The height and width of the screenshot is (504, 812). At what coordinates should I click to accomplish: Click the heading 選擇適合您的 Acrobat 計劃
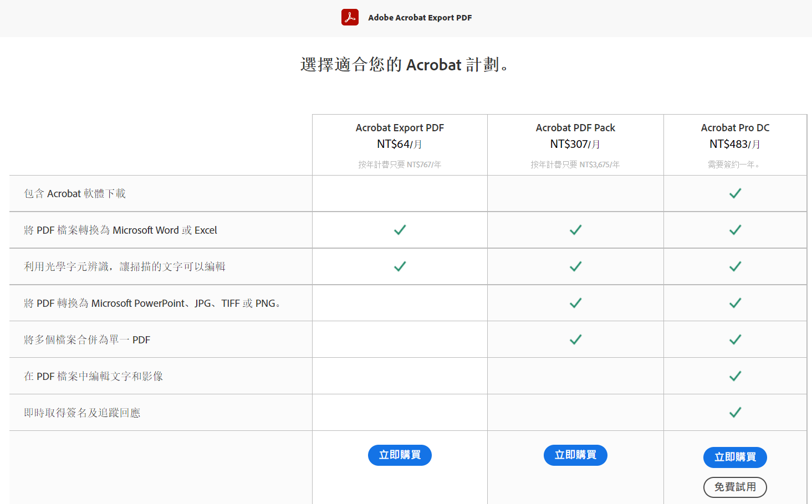(x=405, y=65)
